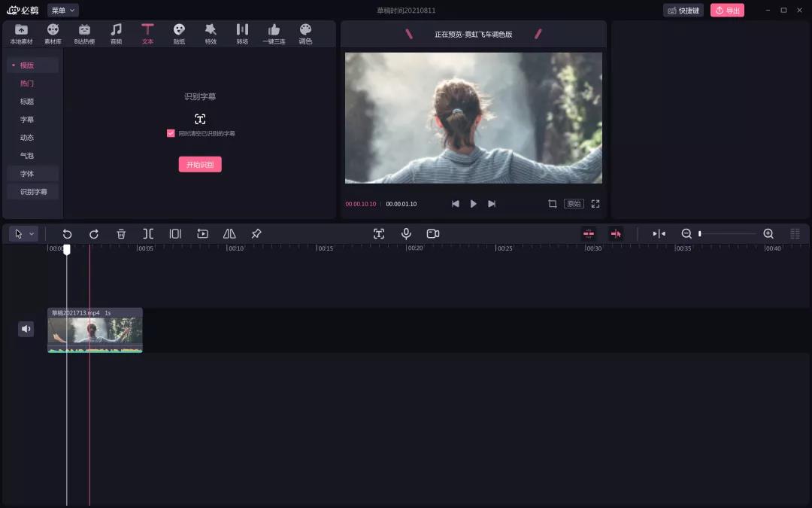812x508 pixels.
Task: Open the 菜单 menu dropdown
Action: pos(63,11)
